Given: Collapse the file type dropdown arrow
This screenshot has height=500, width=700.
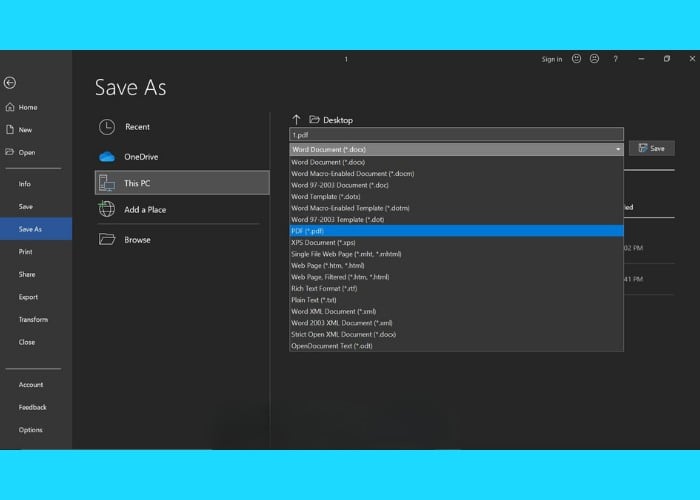Looking at the screenshot, I should click(x=617, y=149).
